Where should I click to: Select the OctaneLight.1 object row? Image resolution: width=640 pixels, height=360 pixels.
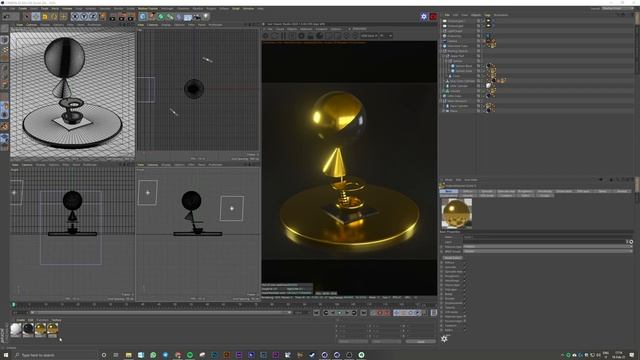pos(456,21)
